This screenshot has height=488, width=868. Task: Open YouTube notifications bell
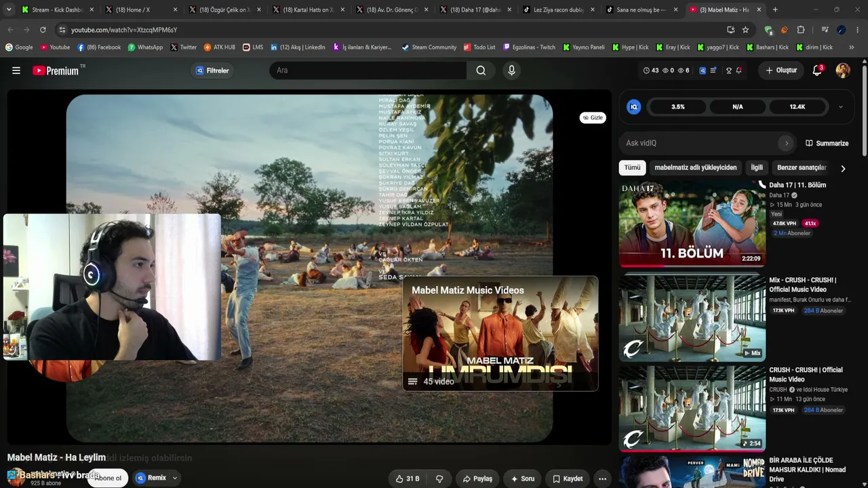(817, 70)
